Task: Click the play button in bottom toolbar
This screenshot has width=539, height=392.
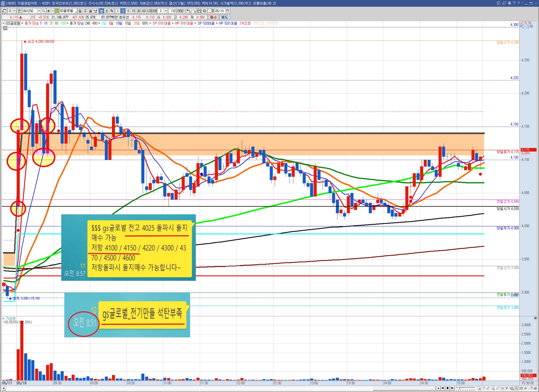Action: [x=438, y=388]
